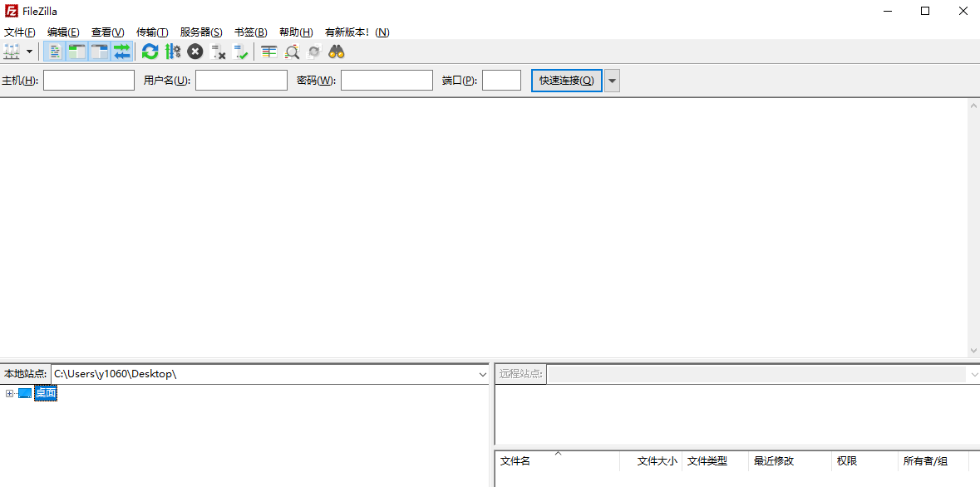Image resolution: width=980 pixels, height=487 pixels.
Task: Toggle the local directory tree view
Action: (x=76, y=52)
